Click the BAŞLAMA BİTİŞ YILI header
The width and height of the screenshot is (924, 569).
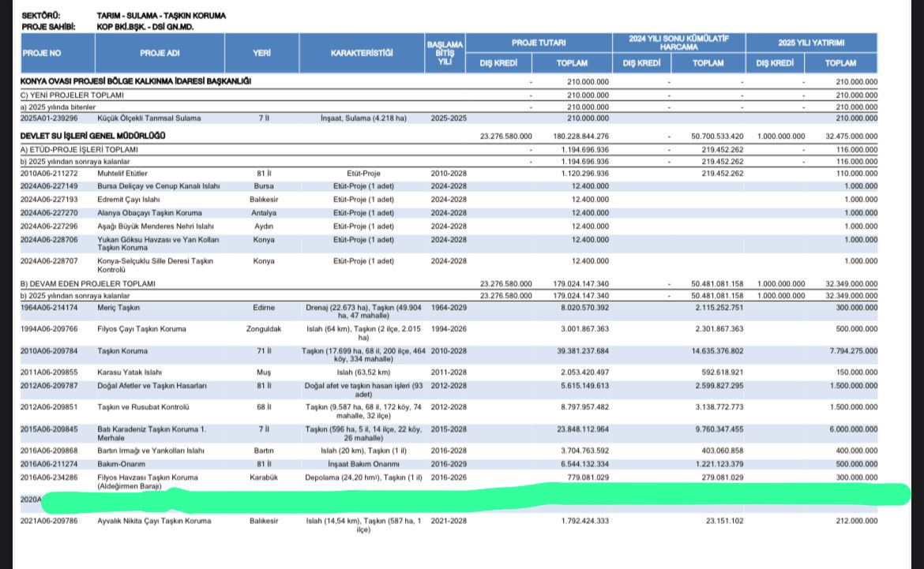click(x=445, y=54)
